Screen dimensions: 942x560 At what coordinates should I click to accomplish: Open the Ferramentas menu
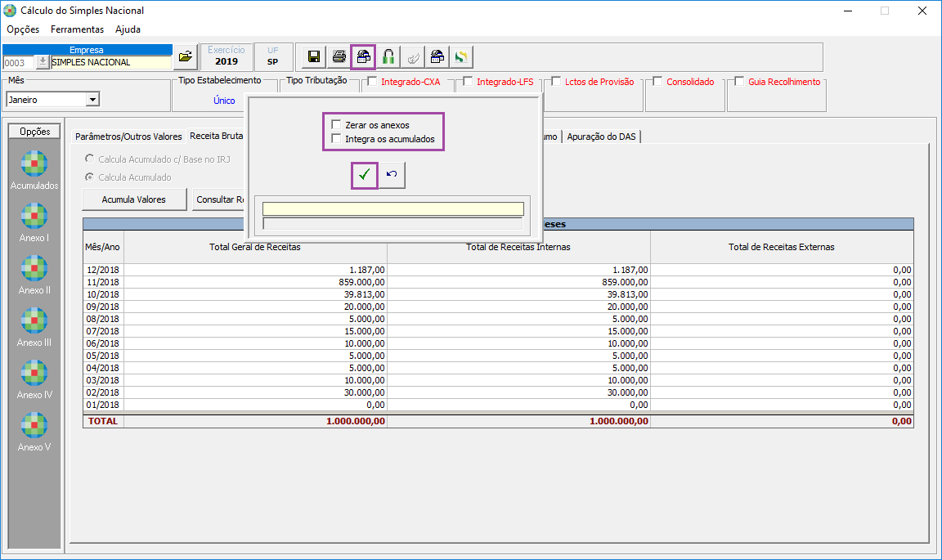pyautogui.click(x=77, y=29)
